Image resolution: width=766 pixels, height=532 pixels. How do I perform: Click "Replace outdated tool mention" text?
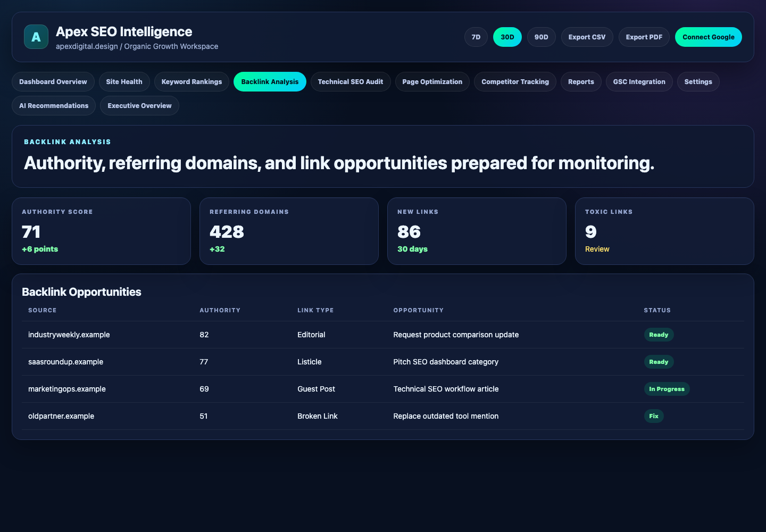(x=446, y=416)
